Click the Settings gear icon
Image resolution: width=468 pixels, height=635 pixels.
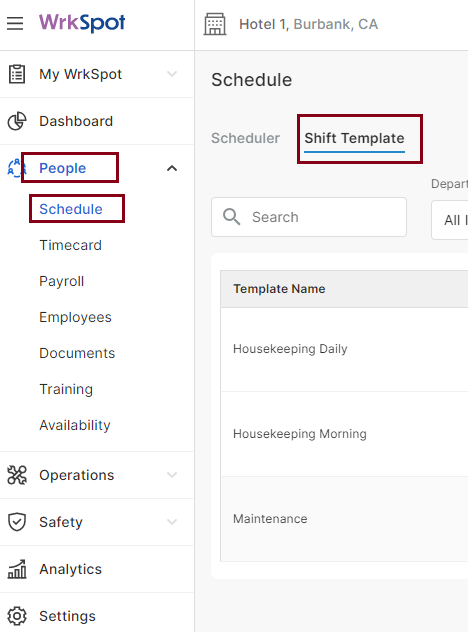[17, 616]
